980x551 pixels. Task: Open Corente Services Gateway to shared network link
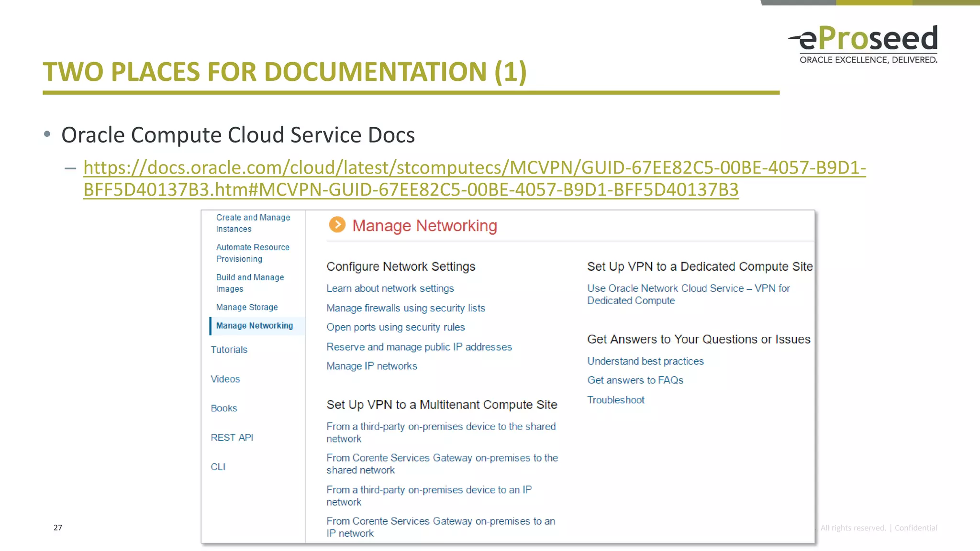tap(442, 464)
